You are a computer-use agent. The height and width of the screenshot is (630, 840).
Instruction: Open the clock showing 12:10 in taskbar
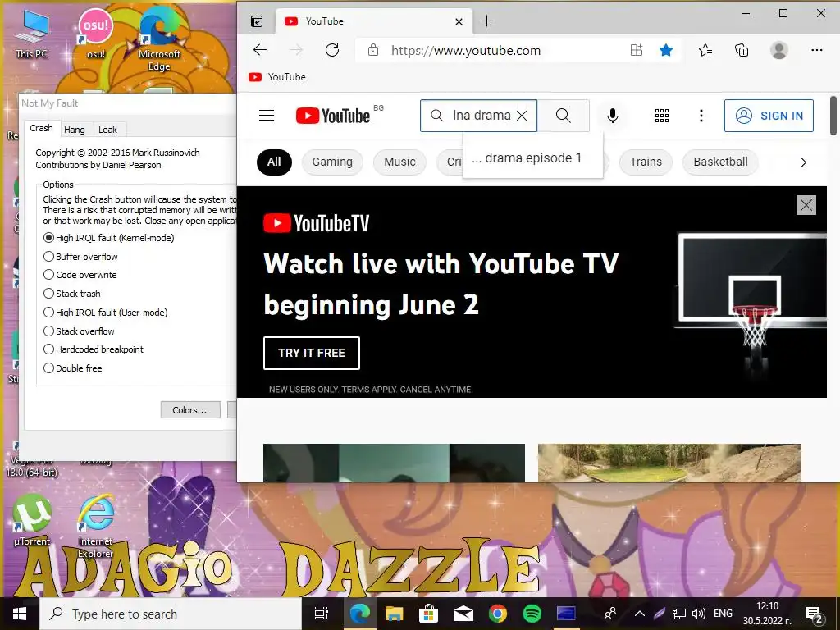coord(767,614)
